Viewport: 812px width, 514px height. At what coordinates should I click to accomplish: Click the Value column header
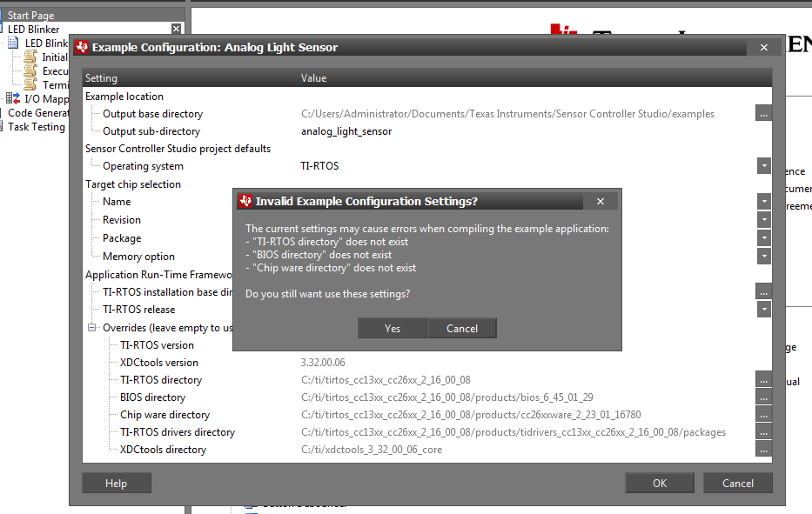point(313,78)
